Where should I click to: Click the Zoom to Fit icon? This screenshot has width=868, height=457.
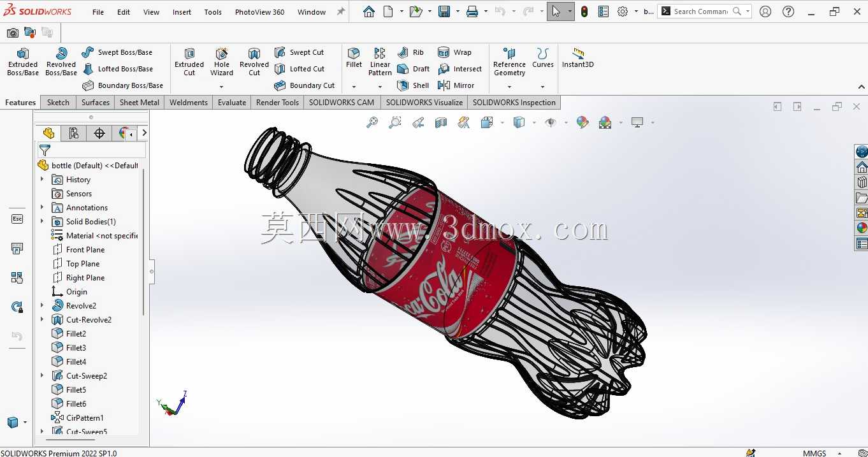point(372,122)
